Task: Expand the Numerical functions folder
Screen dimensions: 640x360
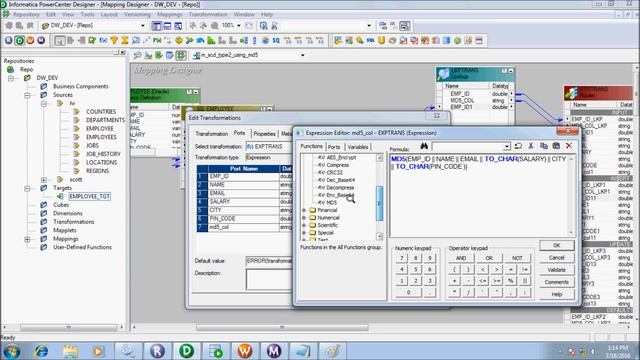Action: [304, 218]
